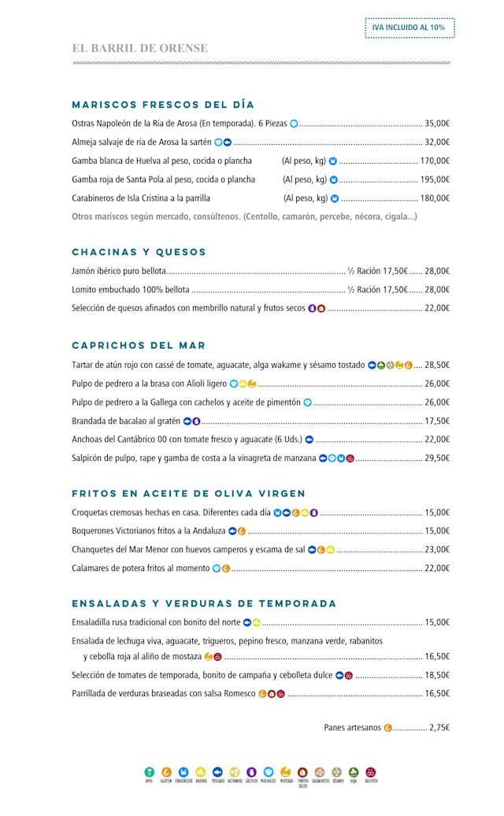Click the CAPRICHOS DEL MAR heading
504x816 pixels.
(139, 346)
